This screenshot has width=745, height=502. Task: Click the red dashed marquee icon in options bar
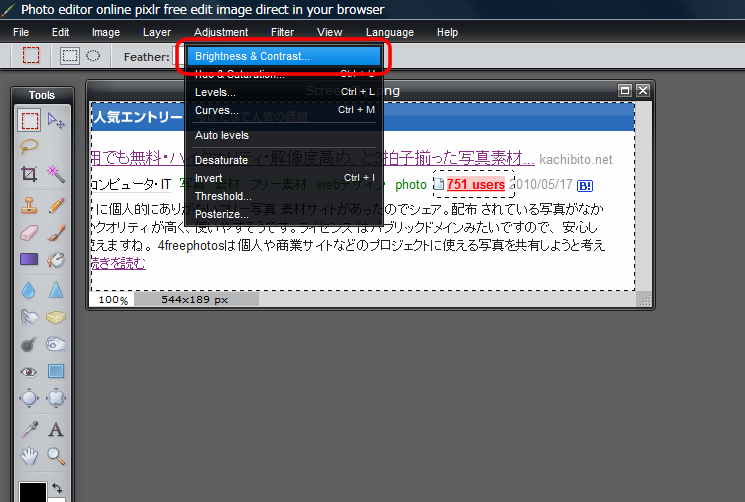coord(31,56)
